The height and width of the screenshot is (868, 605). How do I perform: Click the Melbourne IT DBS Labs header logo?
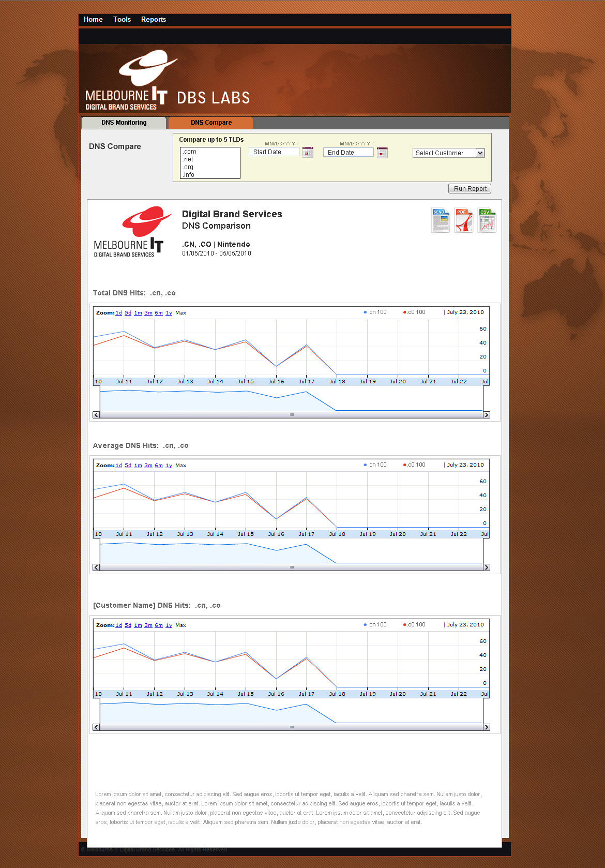point(168,80)
